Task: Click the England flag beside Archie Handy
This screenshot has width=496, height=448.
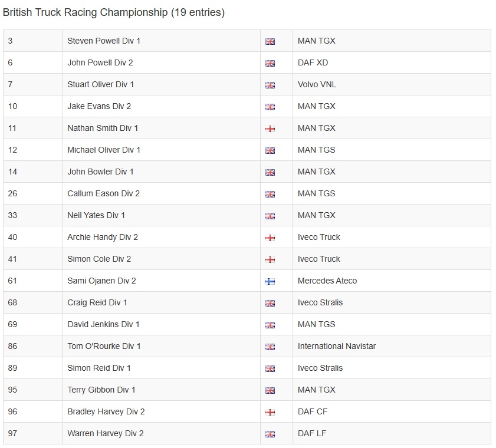Action: coord(270,238)
